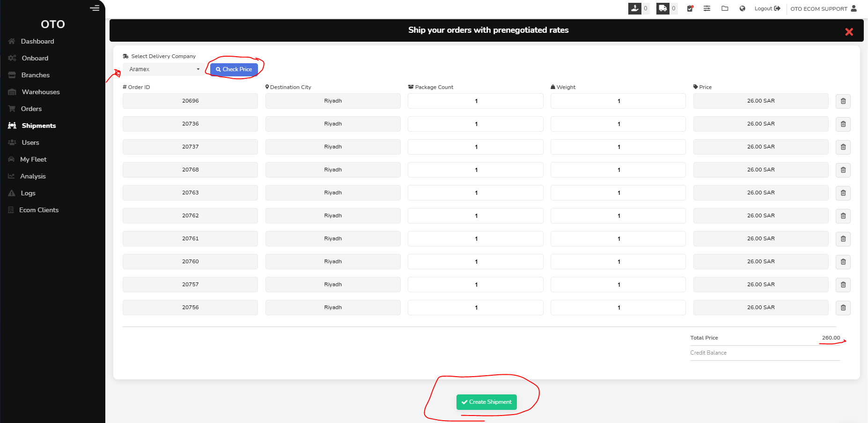This screenshot has width=868, height=423.
Task: Click destination city Riyadh for order 20736
Action: [x=333, y=124]
